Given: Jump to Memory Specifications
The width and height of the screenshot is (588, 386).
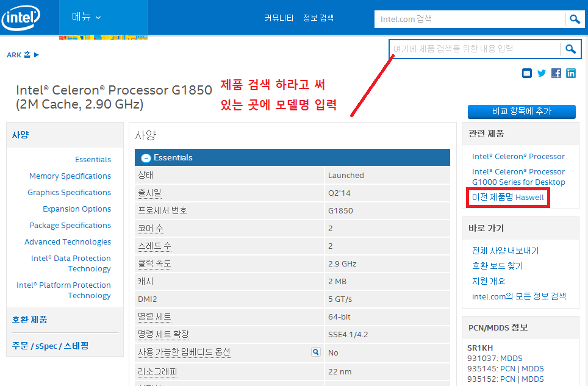Looking at the screenshot, I should point(70,176).
